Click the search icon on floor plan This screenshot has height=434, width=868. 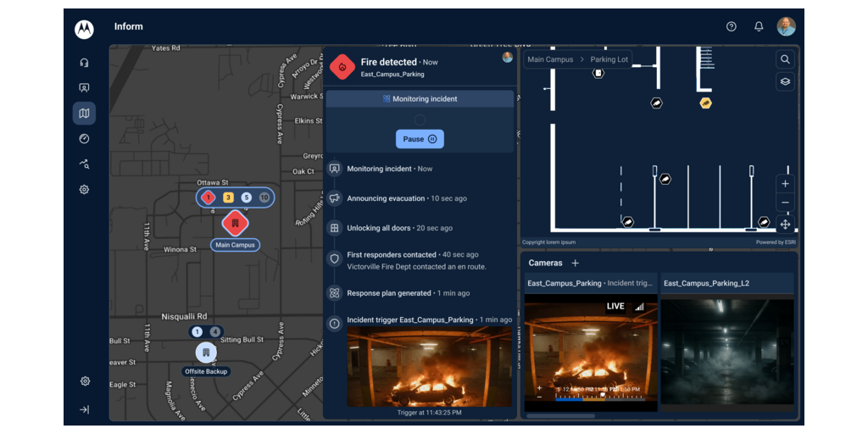coord(785,59)
